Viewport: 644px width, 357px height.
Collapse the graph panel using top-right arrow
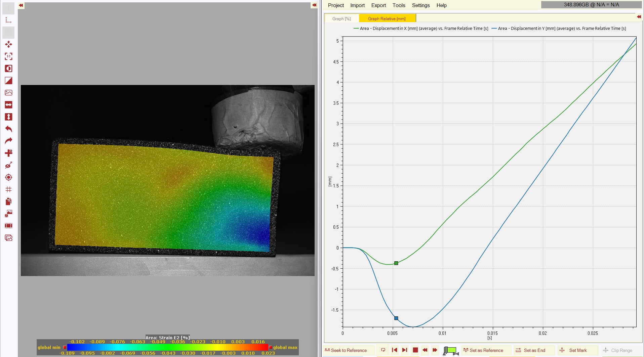coord(639,17)
